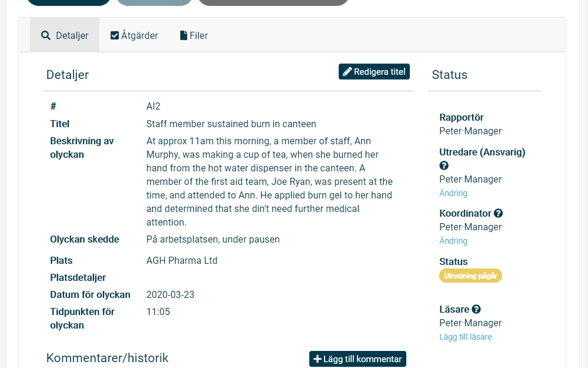Click Lägg till kommentar button
This screenshot has height=368, width=588.
click(x=358, y=359)
